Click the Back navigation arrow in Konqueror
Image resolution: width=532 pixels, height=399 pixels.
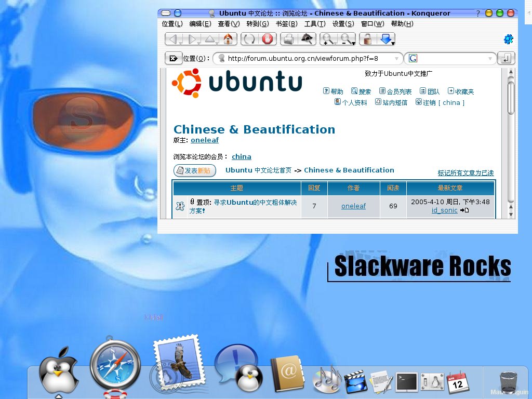(174, 39)
